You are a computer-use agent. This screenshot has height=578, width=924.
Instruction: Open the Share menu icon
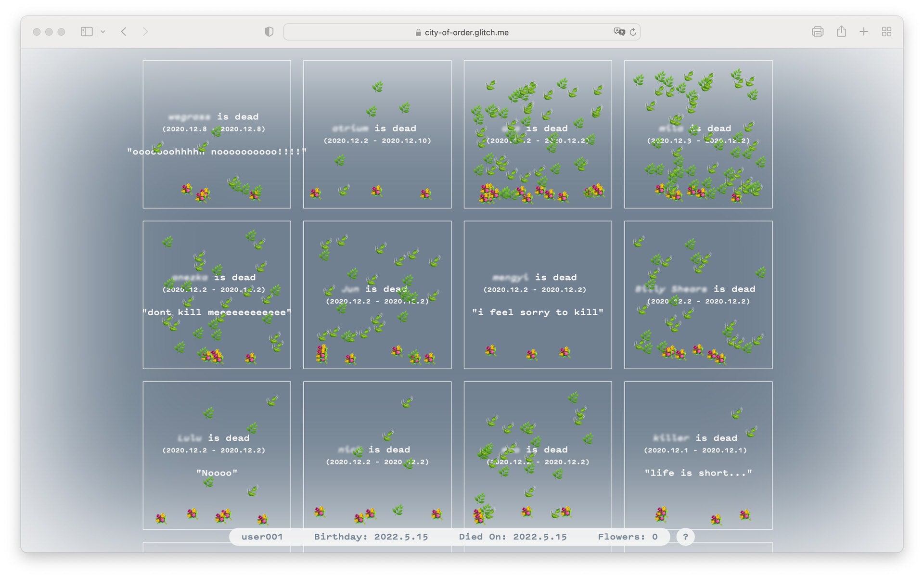[x=841, y=32]
